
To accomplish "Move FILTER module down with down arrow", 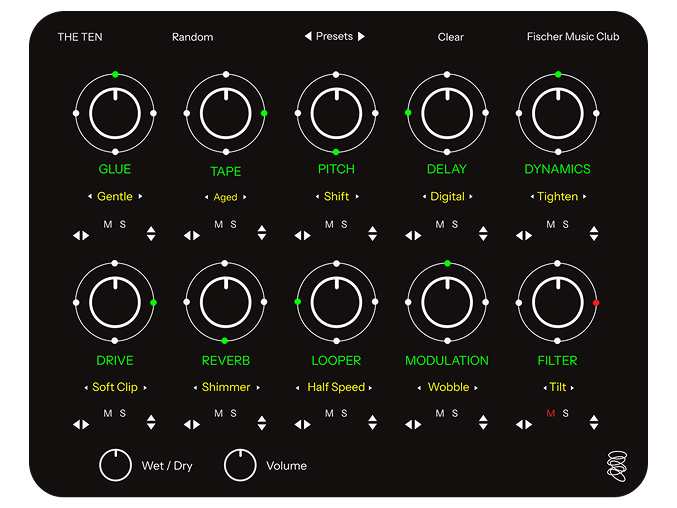I will (594, 426).
